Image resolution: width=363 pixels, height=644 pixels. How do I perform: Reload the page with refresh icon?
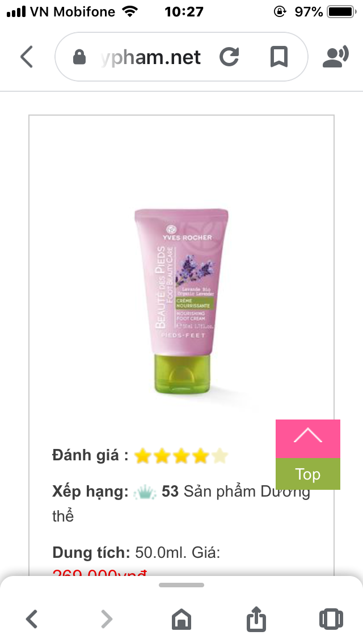pos(229,57)
